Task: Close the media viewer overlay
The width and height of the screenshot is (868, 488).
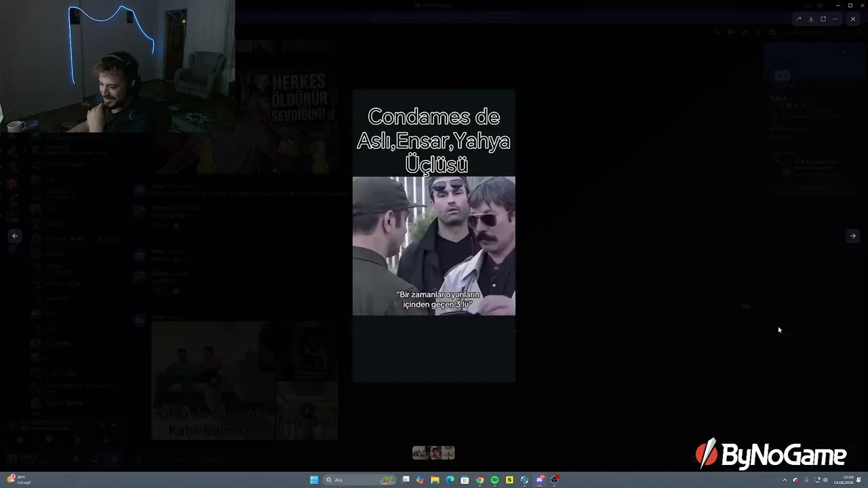Action: [853, 19]
